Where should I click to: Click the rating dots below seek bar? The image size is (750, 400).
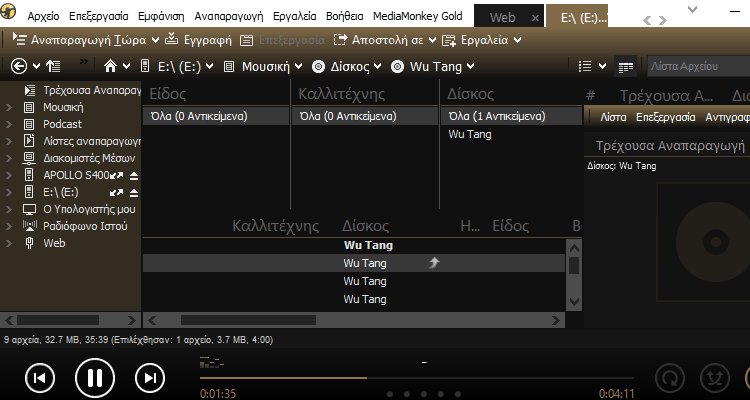[424, 395]
